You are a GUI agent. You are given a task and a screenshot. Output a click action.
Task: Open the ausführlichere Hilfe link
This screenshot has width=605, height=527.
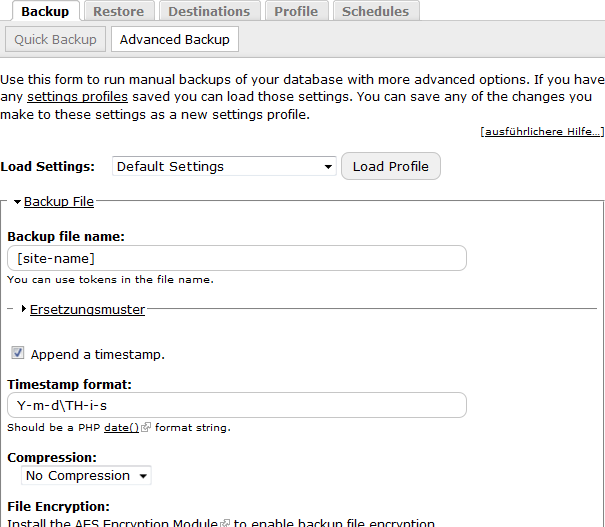tap(542, 131)
